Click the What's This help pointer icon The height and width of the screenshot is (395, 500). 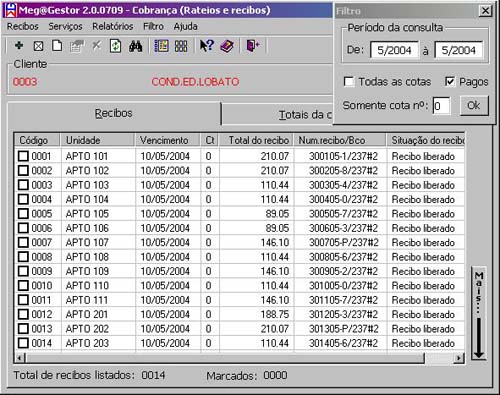tap(207, 45)
